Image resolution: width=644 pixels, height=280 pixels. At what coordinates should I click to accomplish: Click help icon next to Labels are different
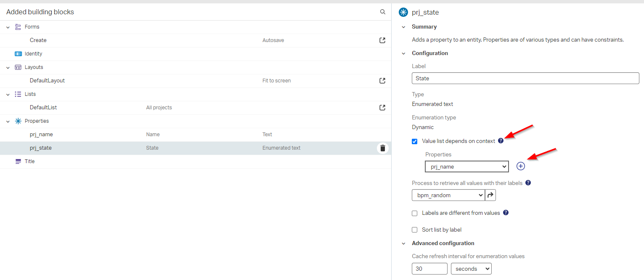[x=506, y=213]
